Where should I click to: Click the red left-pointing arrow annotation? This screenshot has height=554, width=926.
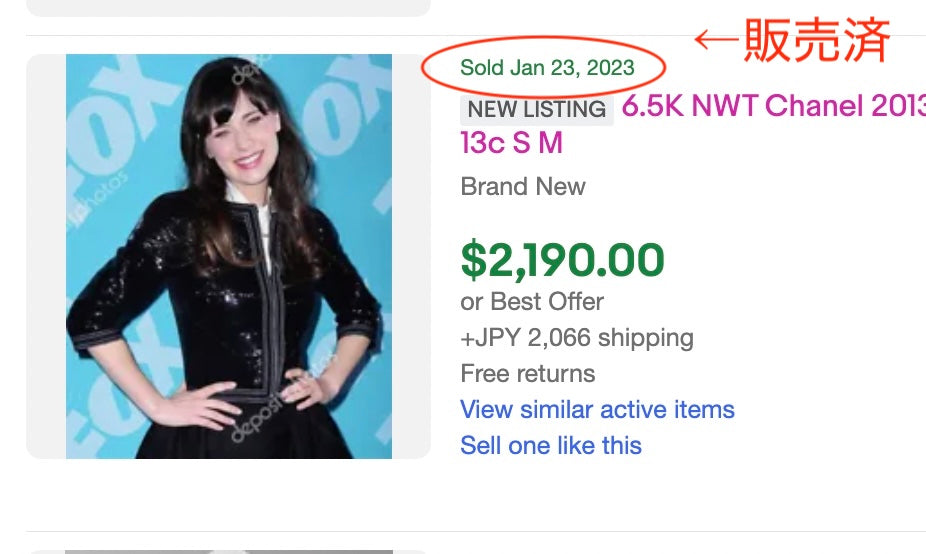coord(715,40)
